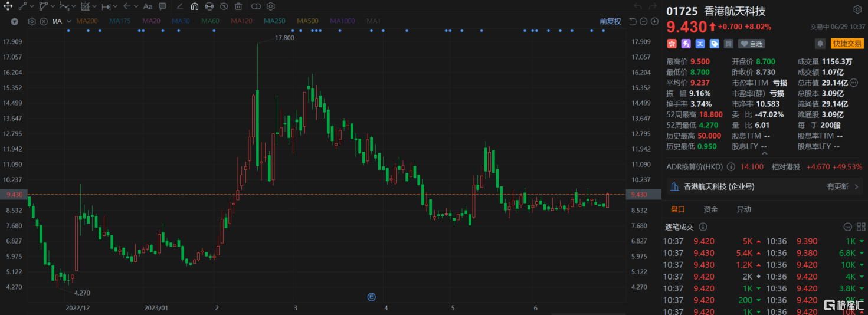Undo the last drawing action

point(637,6)
